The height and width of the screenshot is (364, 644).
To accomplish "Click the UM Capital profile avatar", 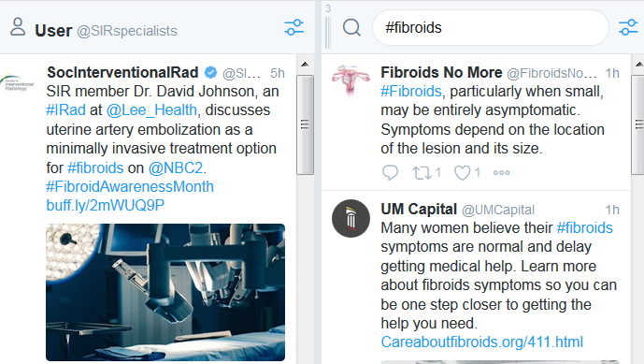I will (351, 218).
